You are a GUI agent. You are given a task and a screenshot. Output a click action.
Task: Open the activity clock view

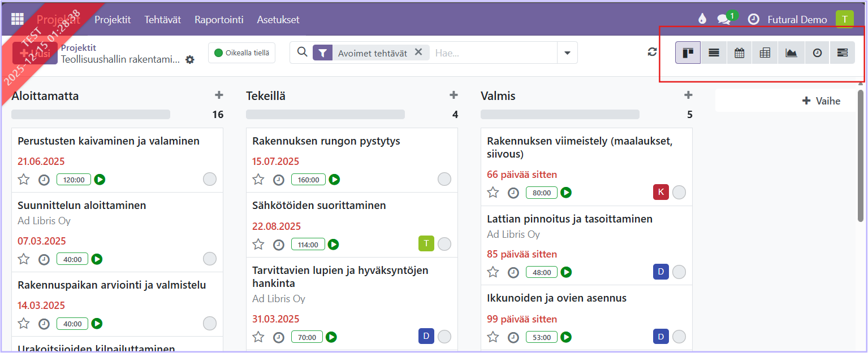click(817, 53)
